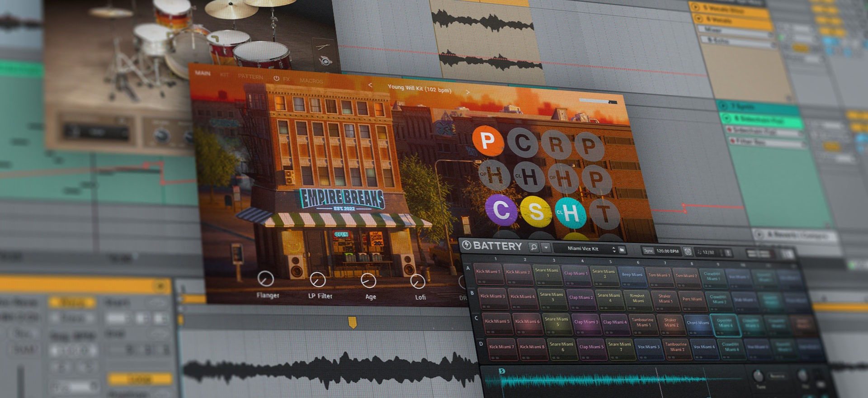The width and height of the screenshot is (868, 398).
Task: Select the Kick Miami 3 cell
Action: click(x=493, y=298)
